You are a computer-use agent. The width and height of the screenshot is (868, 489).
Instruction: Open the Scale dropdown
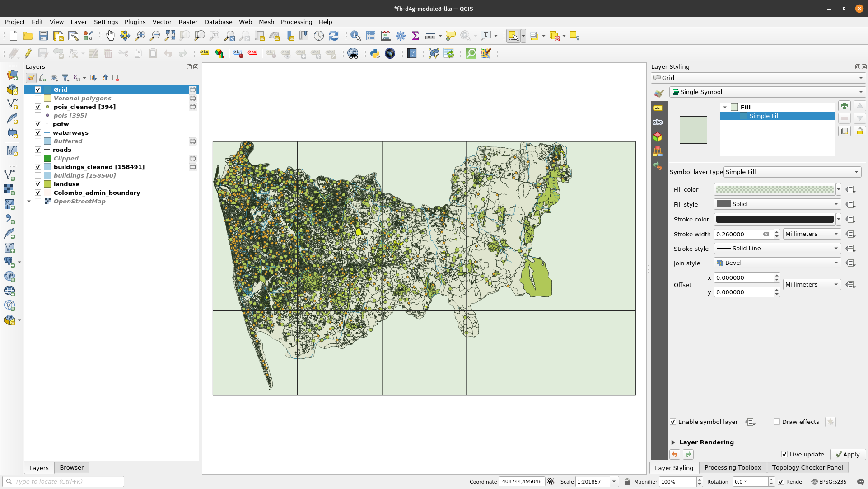[614, 482]
